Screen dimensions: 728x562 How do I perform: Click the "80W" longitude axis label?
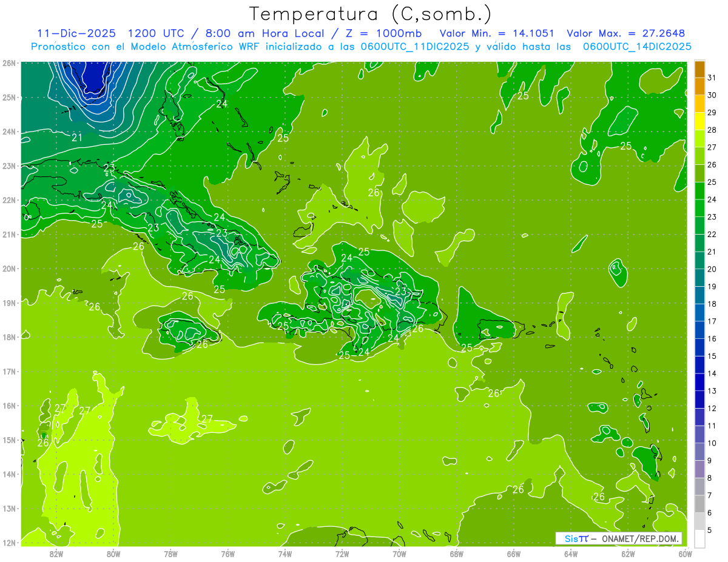113,554
